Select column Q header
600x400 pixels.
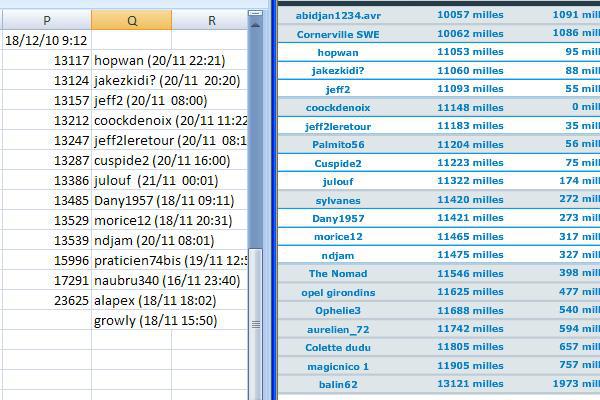(132, 20)
